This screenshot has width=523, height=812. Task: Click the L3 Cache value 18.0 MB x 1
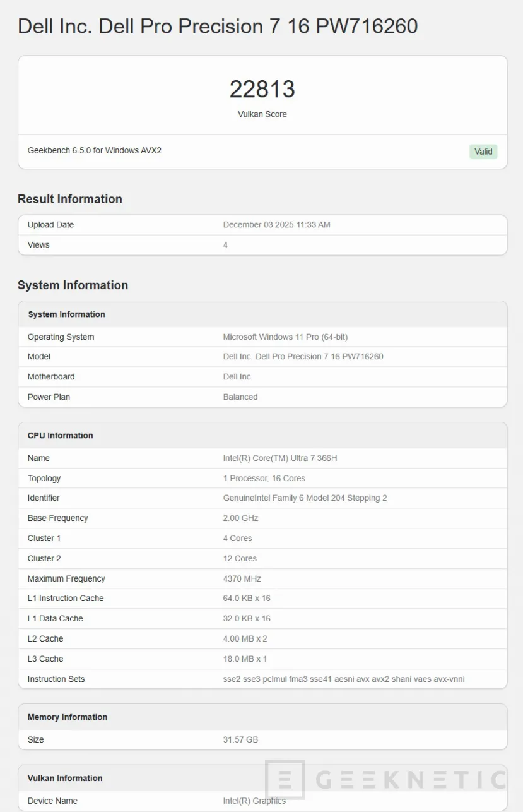point(245,659)
